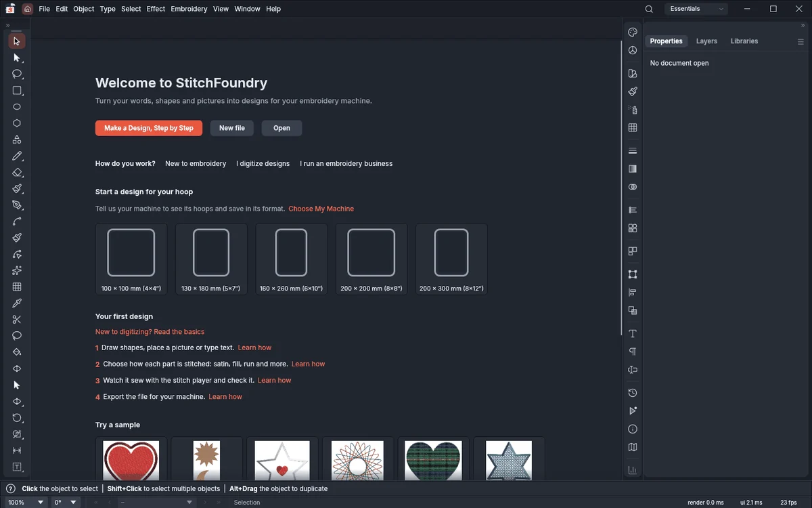
Task: Collapse the right panel double chevron
Action: [x=803, y=26]
